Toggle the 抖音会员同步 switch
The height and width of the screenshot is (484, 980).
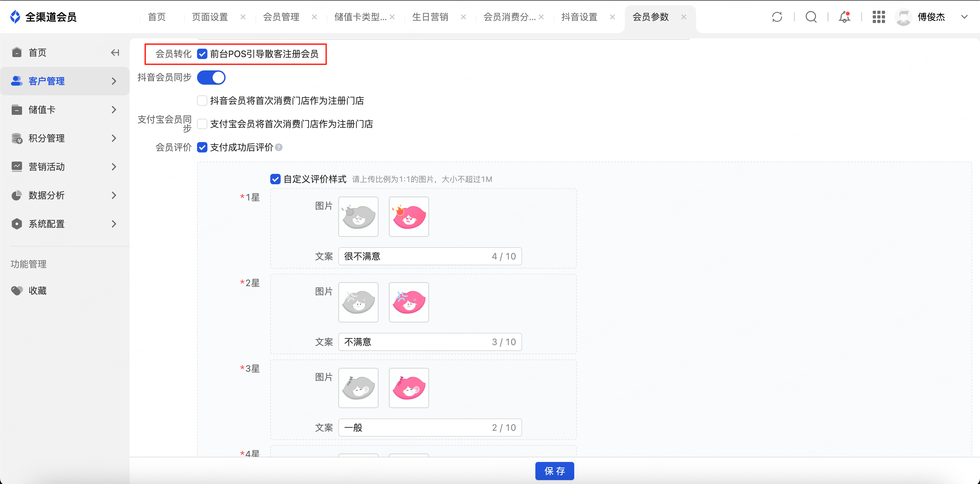(211, 78)
